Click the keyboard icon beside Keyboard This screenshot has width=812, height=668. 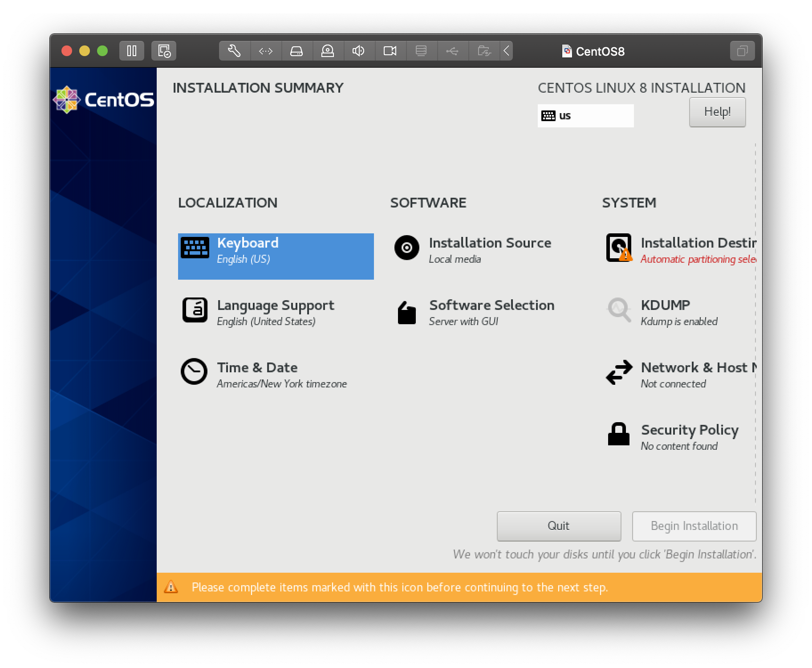coord(195,247)
